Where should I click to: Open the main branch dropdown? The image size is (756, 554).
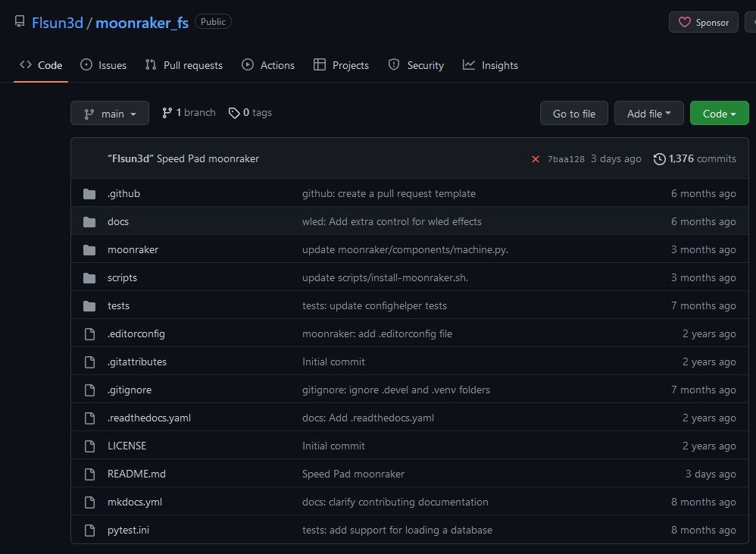click(x=110, y=114)
